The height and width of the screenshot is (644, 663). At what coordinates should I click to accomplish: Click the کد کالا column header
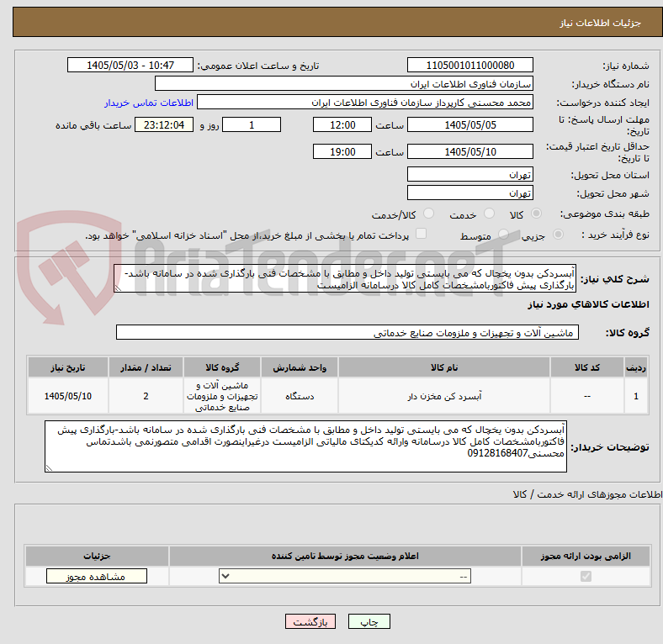[587, 367]
